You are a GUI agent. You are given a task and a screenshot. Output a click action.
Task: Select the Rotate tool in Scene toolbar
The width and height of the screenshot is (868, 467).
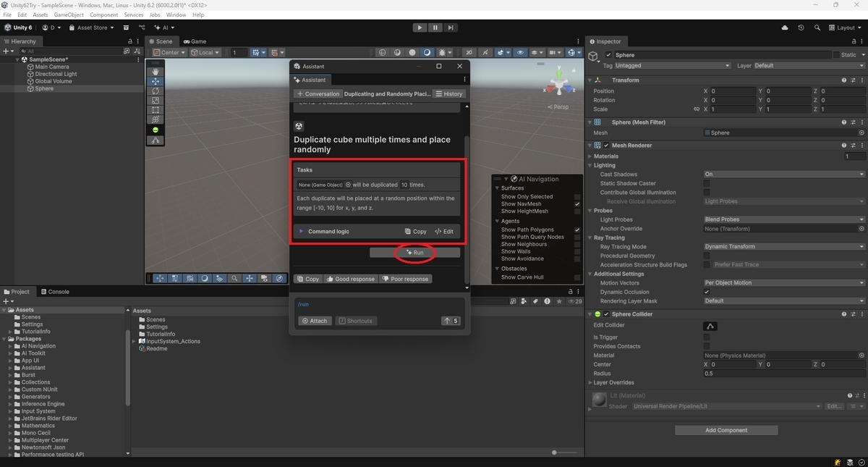click(156, 91)
